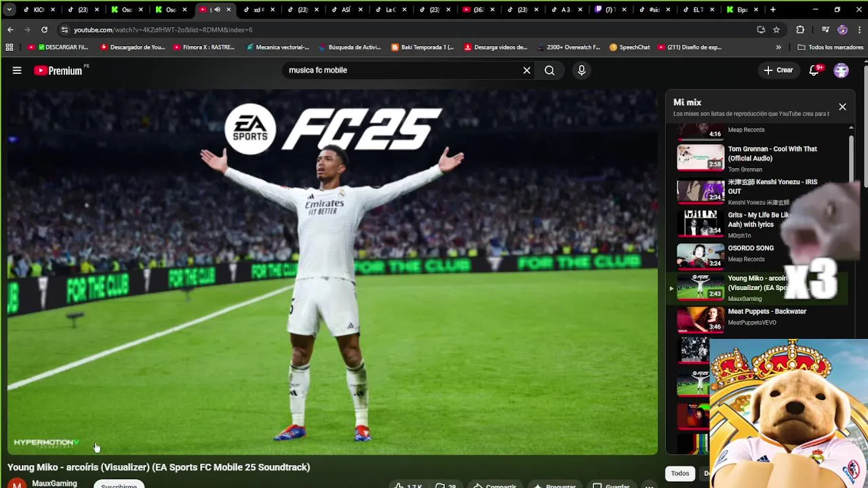Switch to the #sic tab
This screenshot has width=868, height=488.
tap(653, 9)
